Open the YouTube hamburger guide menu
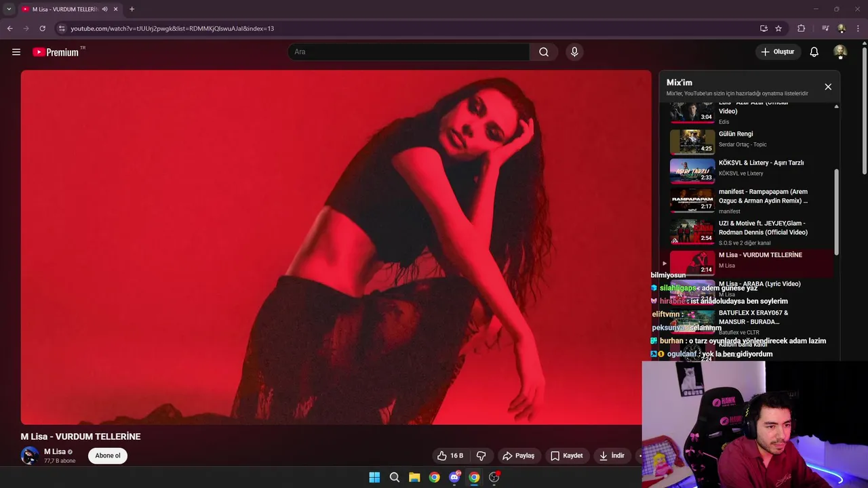The width and height of the screenshot is (868, 488). 16,52
